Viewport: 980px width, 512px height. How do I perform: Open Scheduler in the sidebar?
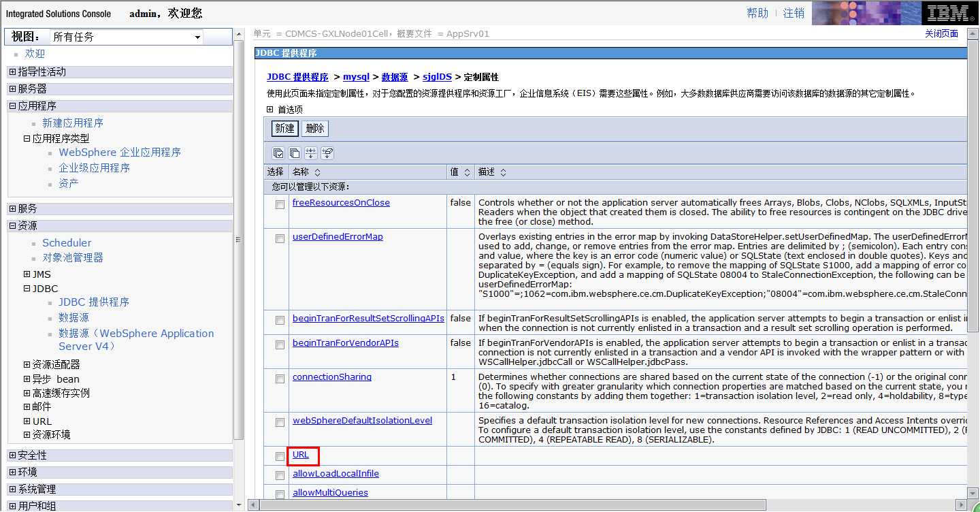(x=67, y=242)
